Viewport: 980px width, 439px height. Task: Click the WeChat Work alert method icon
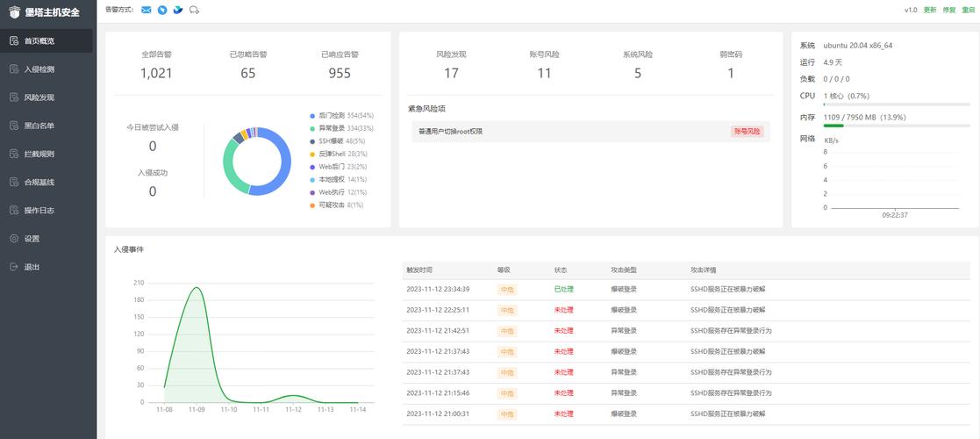[x=195, y=10]
